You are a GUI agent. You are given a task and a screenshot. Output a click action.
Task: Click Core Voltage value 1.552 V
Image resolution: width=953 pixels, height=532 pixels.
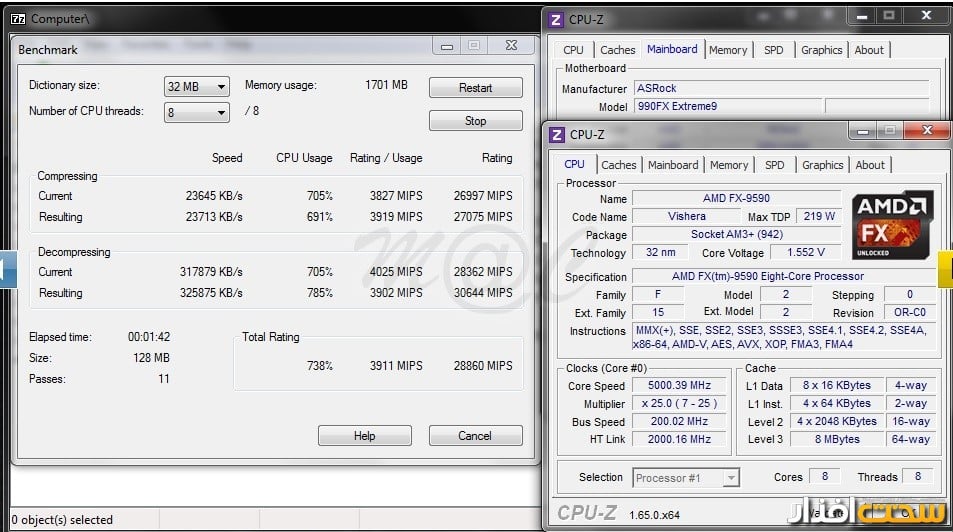pos(805,252)
